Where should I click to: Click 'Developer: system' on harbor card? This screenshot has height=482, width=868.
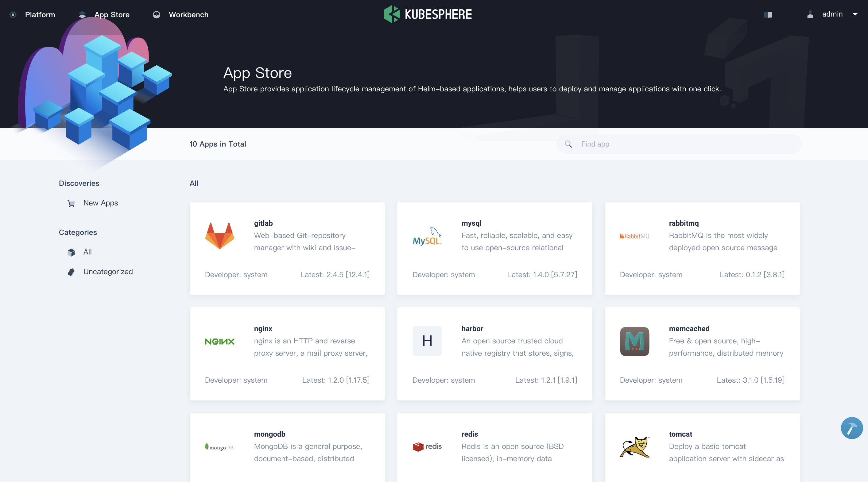pos(444,380)
